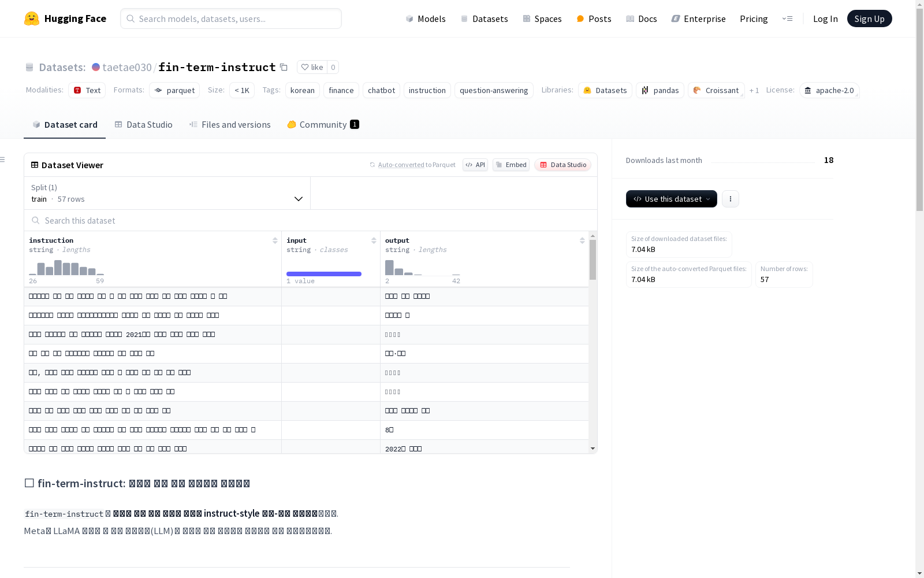Open Datasets in the top navigation
Image resolution: width=924 pixels, height=578 pixels.
[x=484, y=18]
